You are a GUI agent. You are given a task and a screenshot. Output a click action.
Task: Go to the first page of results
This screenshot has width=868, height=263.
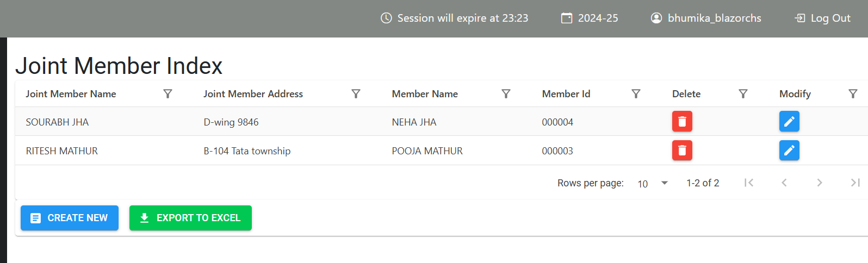(x=749, y=183)
